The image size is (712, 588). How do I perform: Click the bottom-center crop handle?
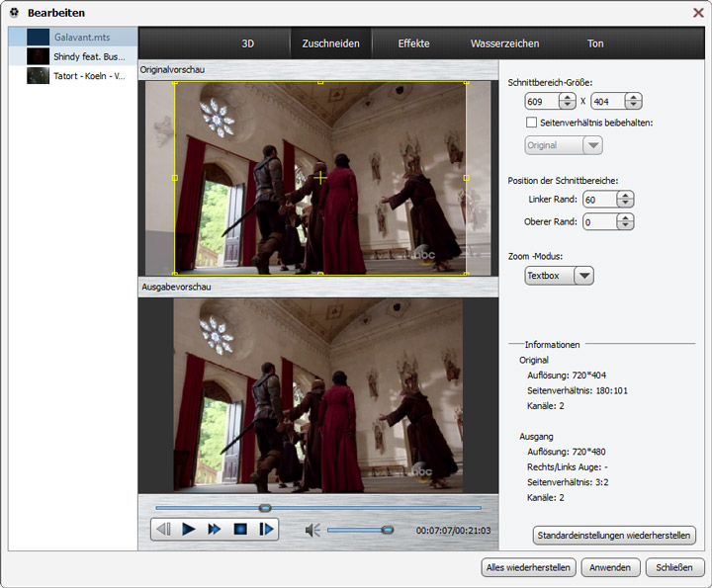pos(320,274)
